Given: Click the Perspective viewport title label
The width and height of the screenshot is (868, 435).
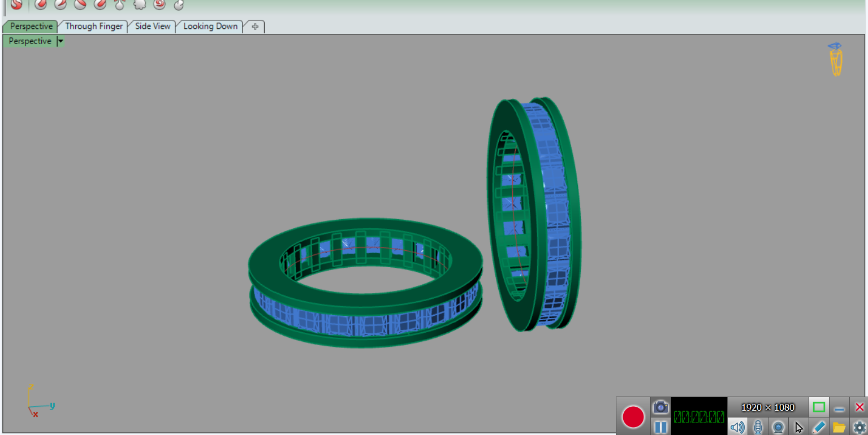Looking at the screenshot, I should click(30, 41).
